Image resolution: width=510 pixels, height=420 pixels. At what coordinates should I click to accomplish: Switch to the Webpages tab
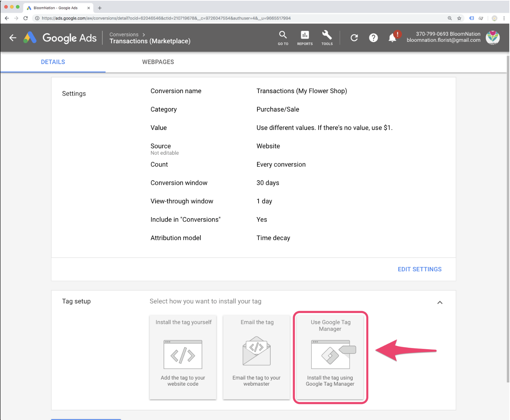pos(158,62)
